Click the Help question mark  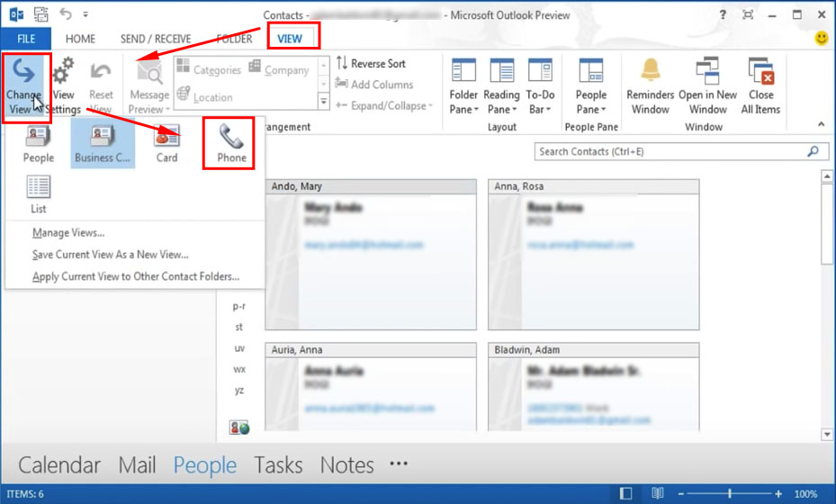coord(723,15)
